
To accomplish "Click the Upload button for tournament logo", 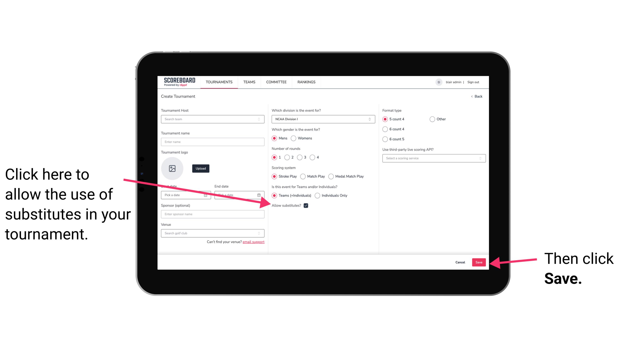I will click(200, 168).
